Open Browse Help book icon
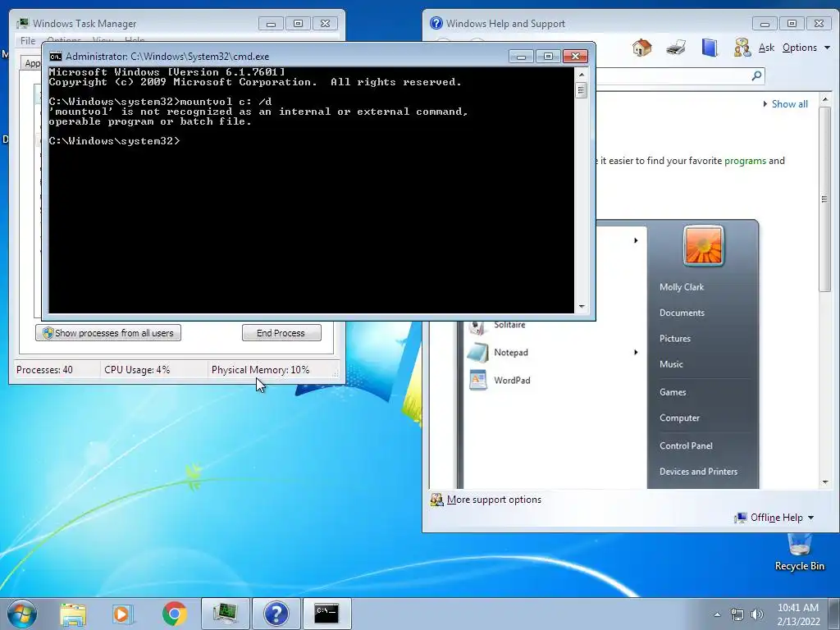Image resolution: width=840 pixels, height=630 pixels. [710, 48]
